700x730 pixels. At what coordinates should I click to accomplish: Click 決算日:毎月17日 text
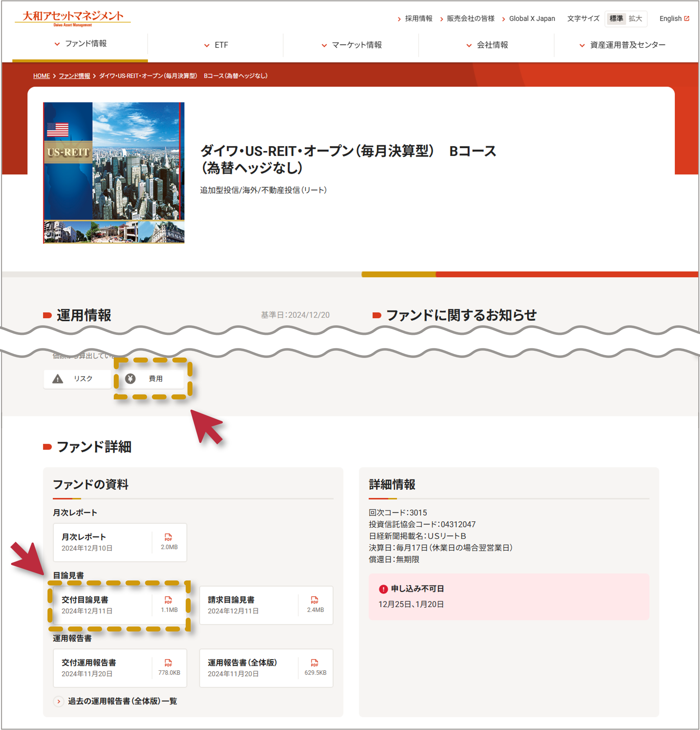pos(441,548)
